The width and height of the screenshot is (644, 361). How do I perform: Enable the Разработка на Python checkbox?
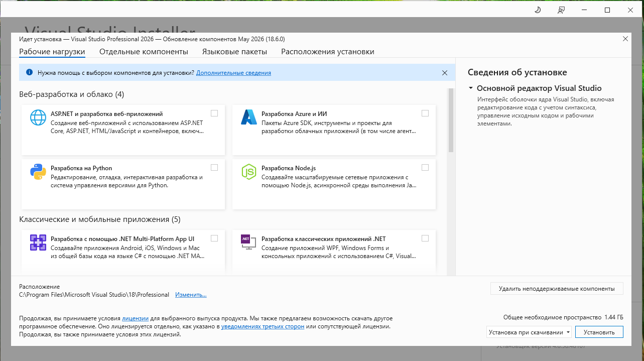pyautogui.click(x=214, y=167)
